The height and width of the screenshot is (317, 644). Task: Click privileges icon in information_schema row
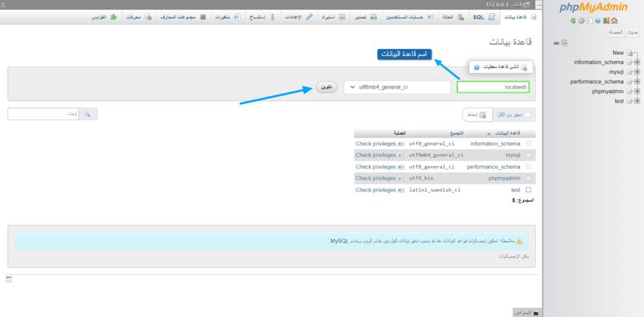point(401,143)
